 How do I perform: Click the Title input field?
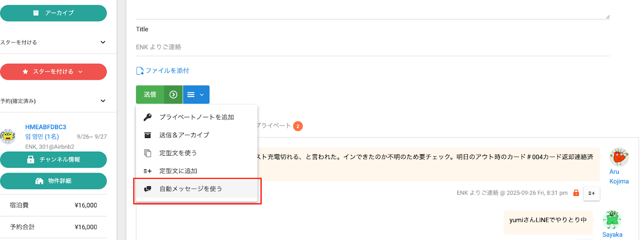click(372, 47)
